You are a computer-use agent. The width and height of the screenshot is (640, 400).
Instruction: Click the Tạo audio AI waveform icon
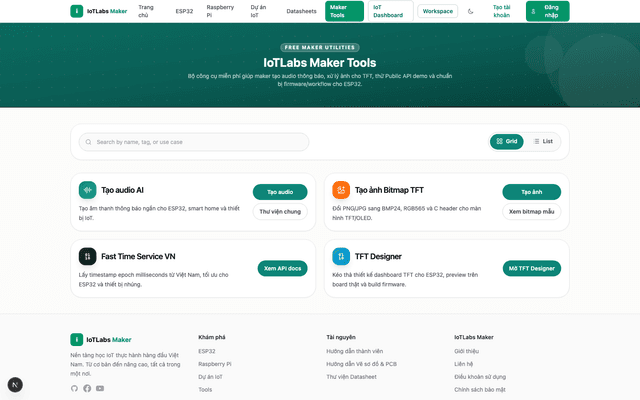(87, 190)
